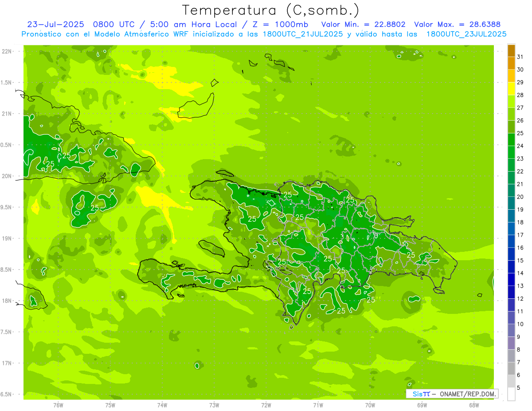Screen dimensions: 532x411
Task: Click the "ONAMET/REP.DOM." credit label
Action: 468,394
